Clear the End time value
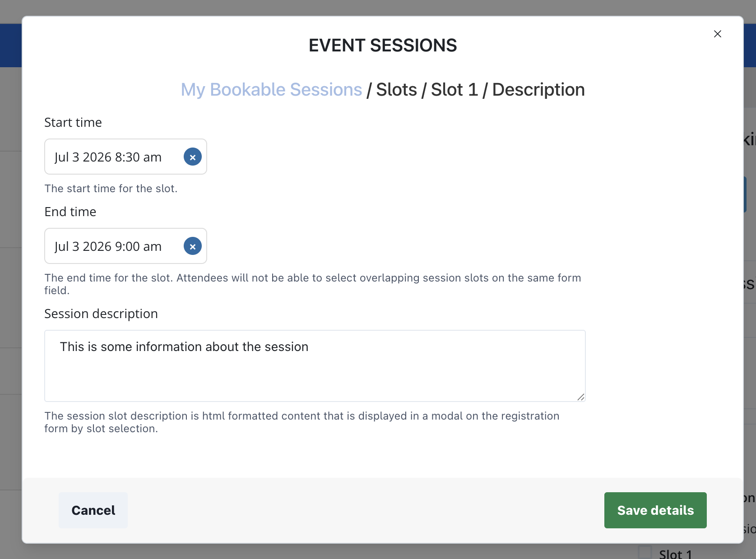The height and width of the screenshot is (559, 756). click(193, 246)
